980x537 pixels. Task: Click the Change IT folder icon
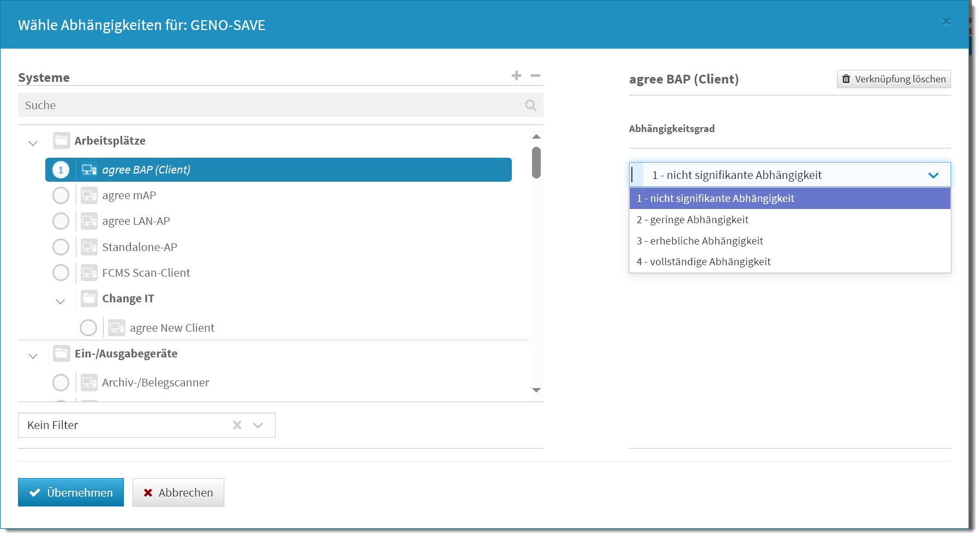pos(89,299)
